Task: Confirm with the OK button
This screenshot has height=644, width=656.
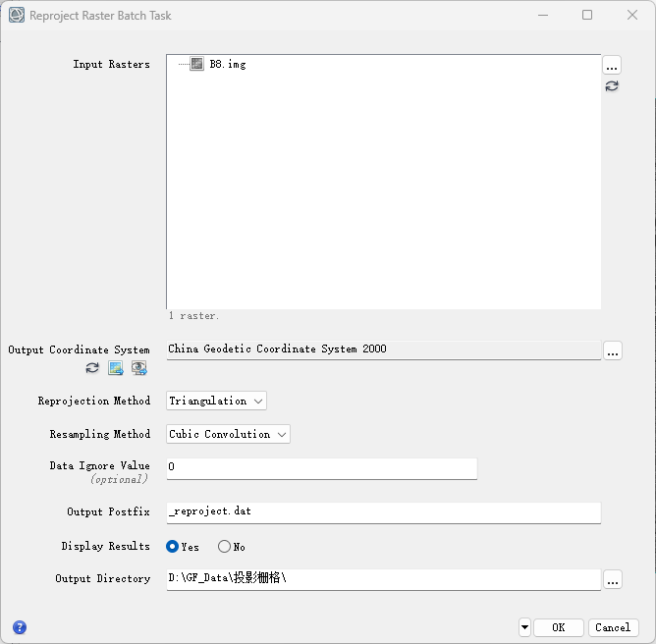Action: (x=559, y=627)
